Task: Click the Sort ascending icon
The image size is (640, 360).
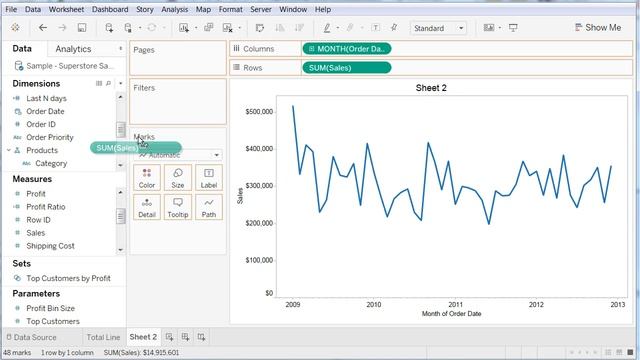Action: coord(280,28)
